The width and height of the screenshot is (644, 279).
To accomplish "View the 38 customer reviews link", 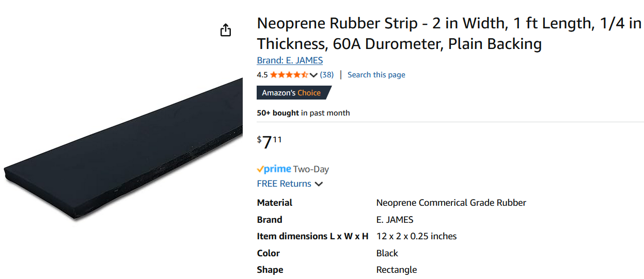I will 327,75.
